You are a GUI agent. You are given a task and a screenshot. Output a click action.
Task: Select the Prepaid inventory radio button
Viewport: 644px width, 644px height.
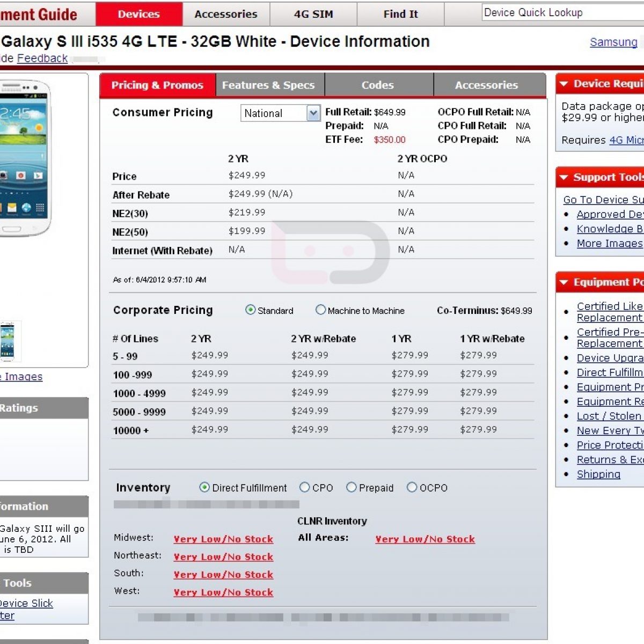(x=352, y=487)
